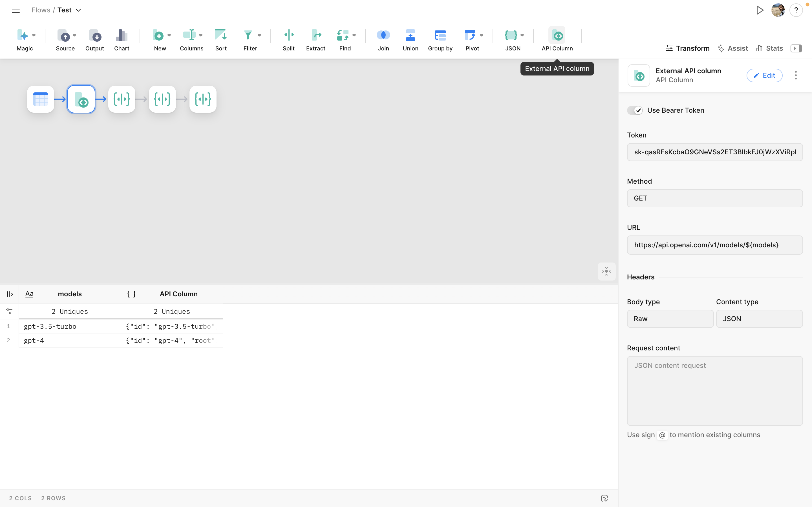Expand the Filter tool dropdown arrow
This screenshot has height=507, width=812.
coord(259,35)
